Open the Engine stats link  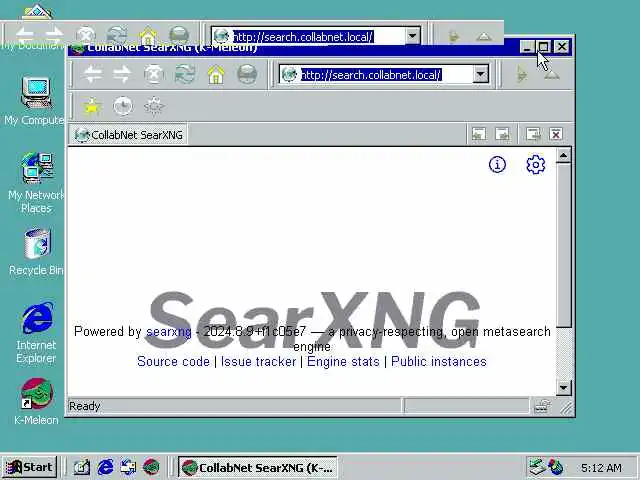pos(343,362)
